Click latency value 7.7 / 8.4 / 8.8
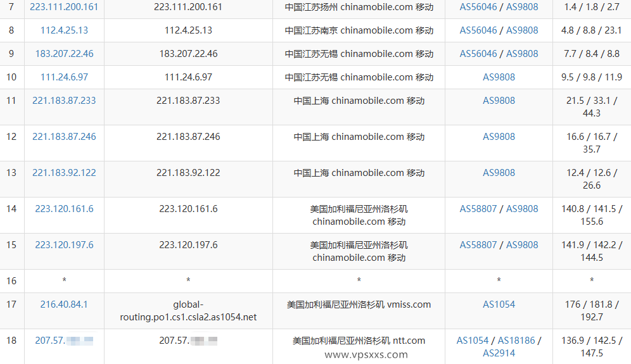631x364 pixels. click(592, 54)
